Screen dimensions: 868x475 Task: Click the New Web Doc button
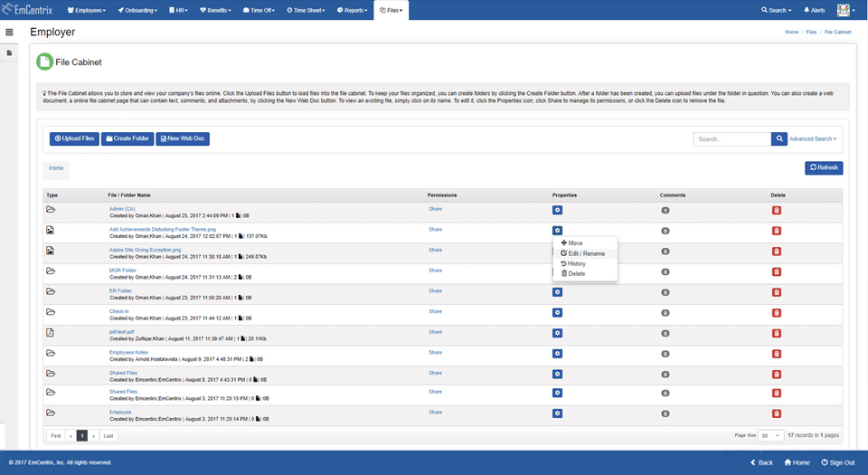click(183, 138)
